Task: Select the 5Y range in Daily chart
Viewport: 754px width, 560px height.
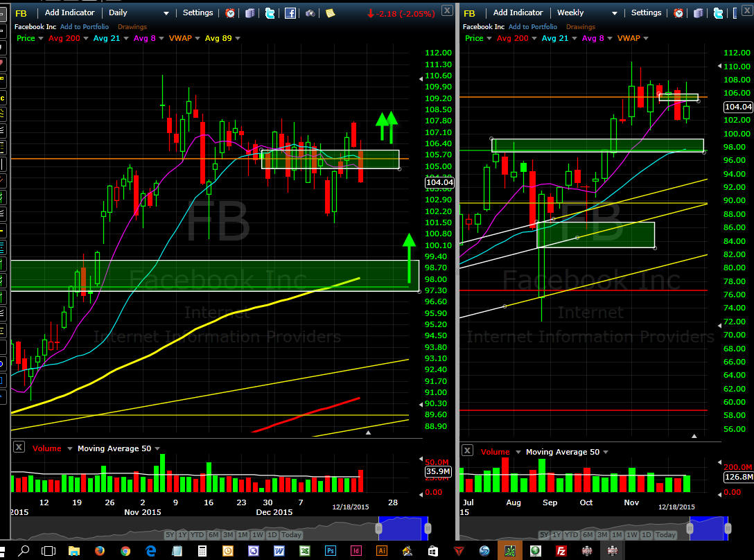Action: click(170, 535)
